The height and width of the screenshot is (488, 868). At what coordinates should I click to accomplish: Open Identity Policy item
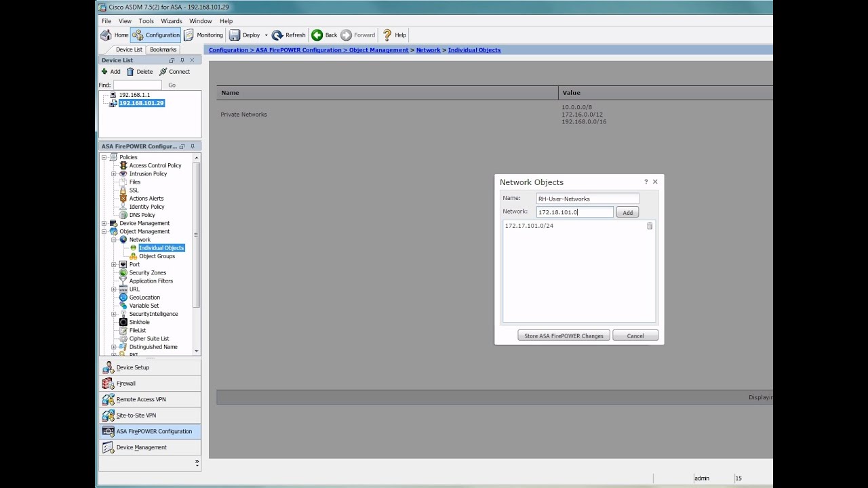146,207
